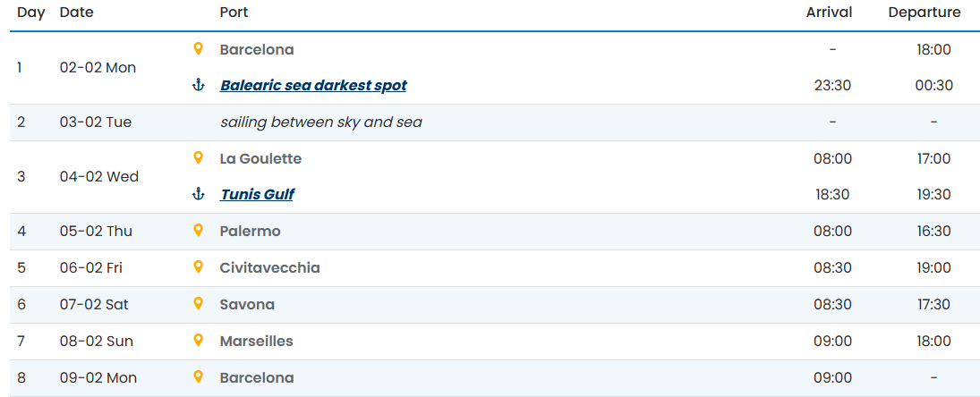
Task: Click the Date column header
Action: [76, 13]
